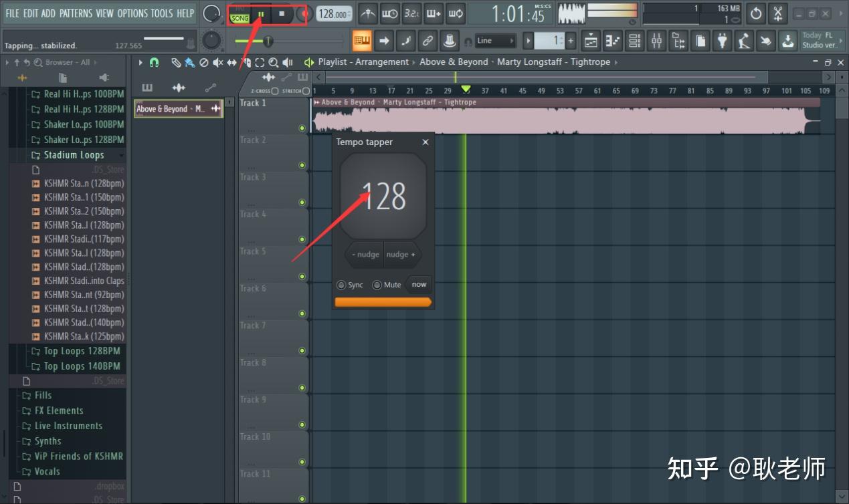The width and height of the screenshot is (849, 504).
Task: Toggle loop recording button
Action: tap(456, 13)
